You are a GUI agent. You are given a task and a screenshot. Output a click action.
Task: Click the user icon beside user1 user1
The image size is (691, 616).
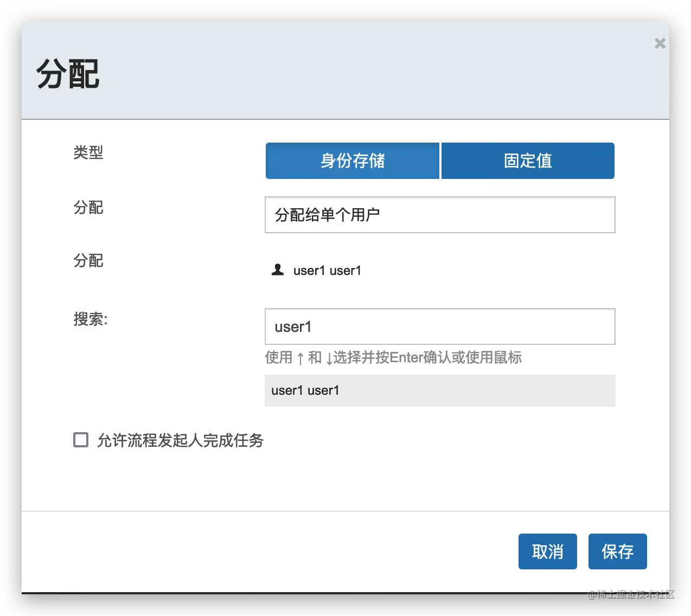point(278,269)
